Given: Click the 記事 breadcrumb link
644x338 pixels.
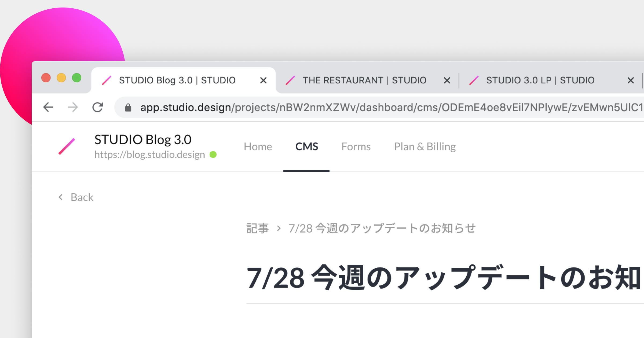Looking at the screenshot, I should 258,228.
